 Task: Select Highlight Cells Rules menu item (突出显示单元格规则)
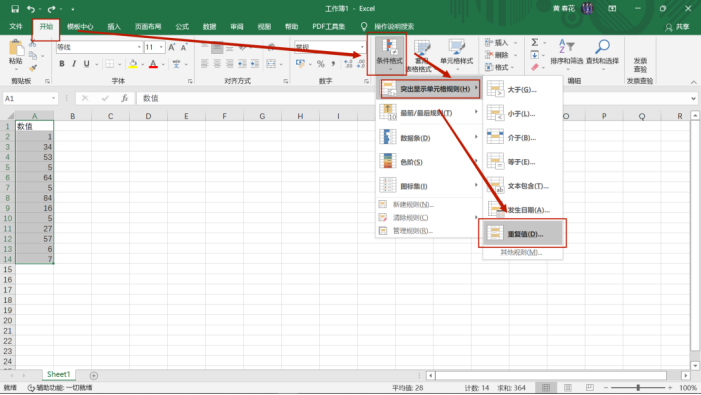pos(429,89)
